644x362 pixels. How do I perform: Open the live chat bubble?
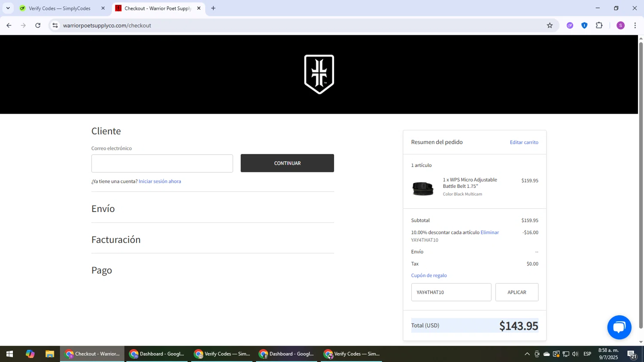tap(619, 327)
